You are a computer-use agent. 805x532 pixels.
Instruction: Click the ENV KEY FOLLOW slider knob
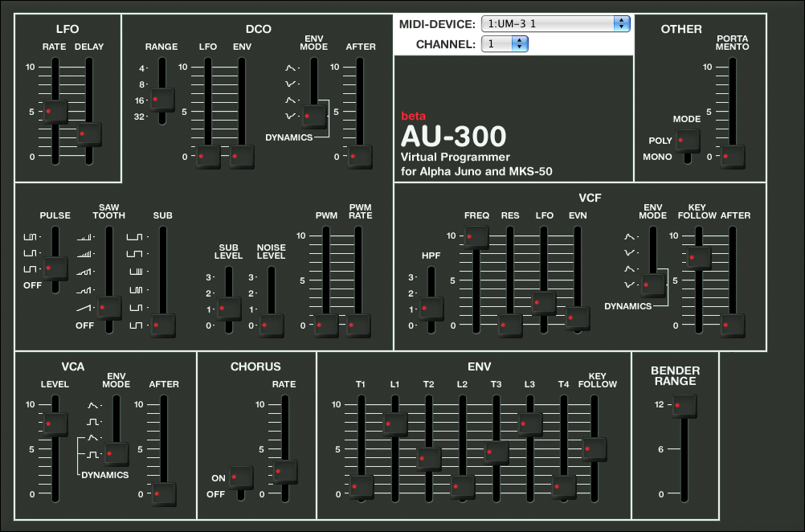point(595,449)
